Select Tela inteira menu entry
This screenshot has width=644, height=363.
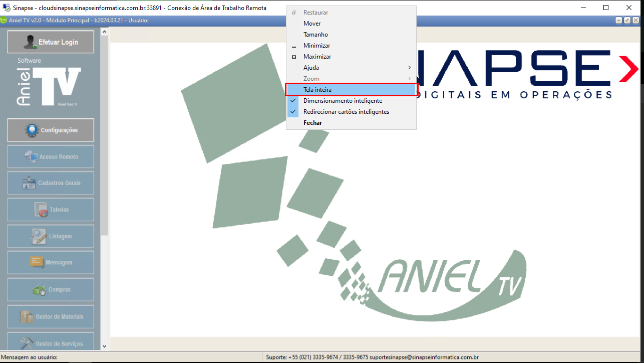(x=317, y=90)
